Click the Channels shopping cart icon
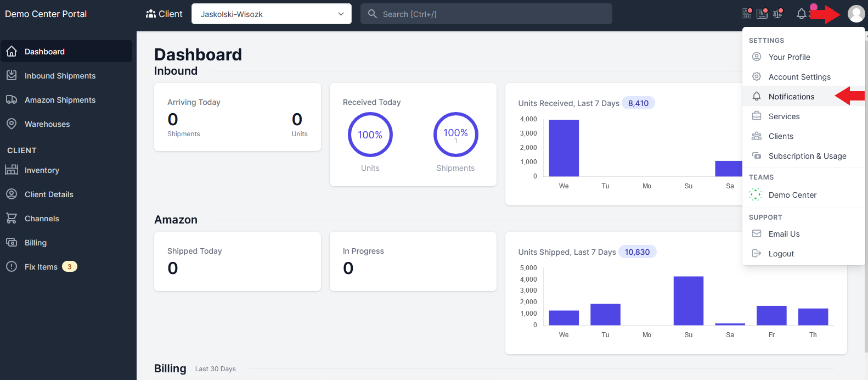This screenshot has height=380, width=868. 12,218
